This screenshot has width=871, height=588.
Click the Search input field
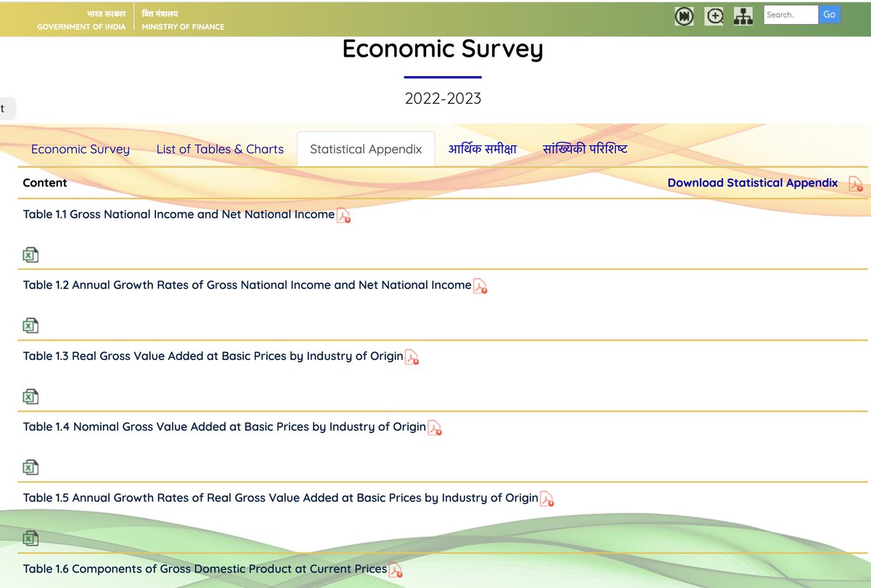[x=790, y=14]
